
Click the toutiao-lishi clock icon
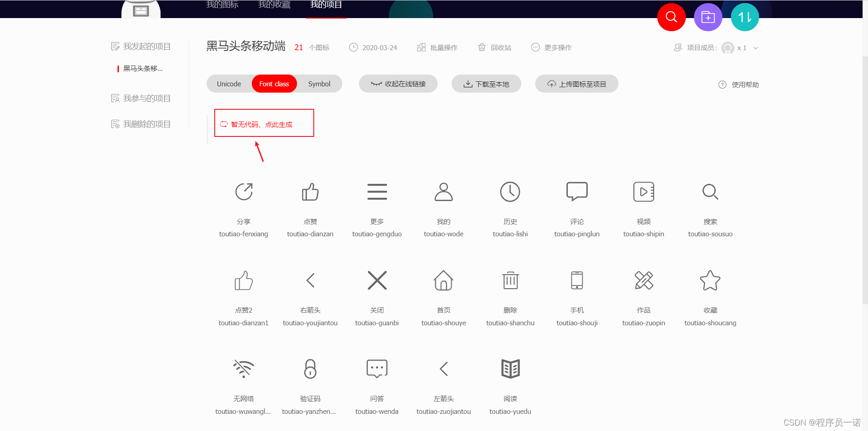(x=510, y=192)
